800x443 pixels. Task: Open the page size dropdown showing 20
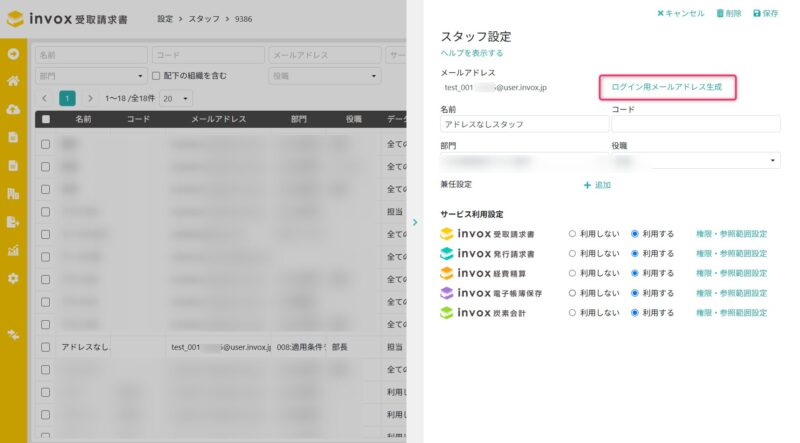coord(176,98)
